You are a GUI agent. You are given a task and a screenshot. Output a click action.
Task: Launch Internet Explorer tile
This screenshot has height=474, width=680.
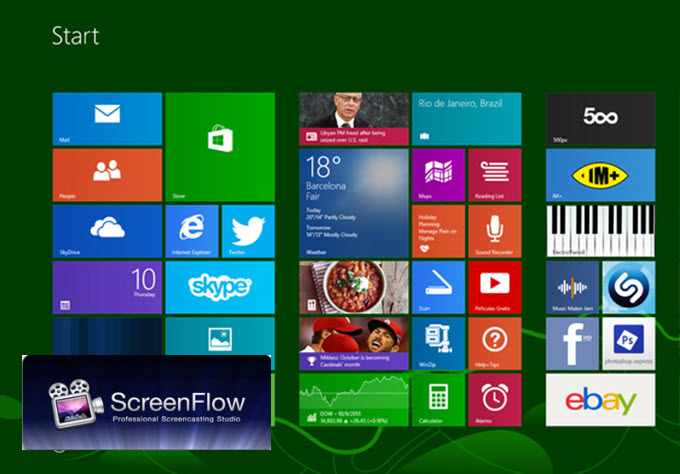(x=192, y=231)
